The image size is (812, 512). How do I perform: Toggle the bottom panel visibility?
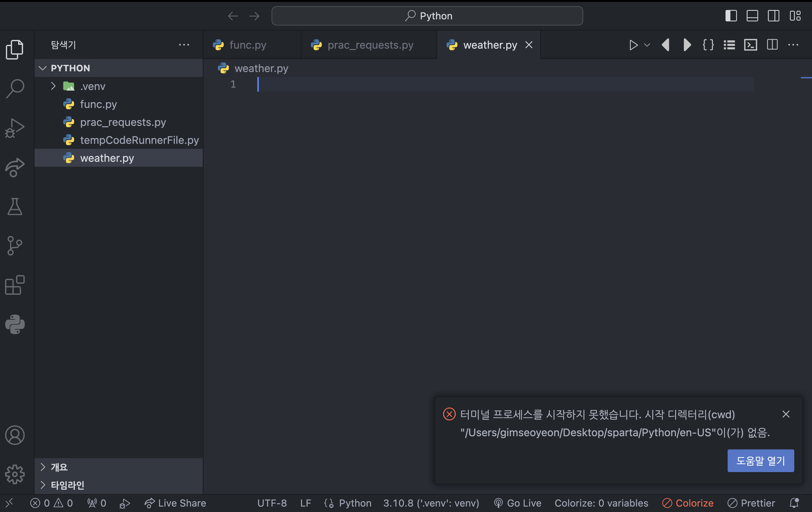pos(752,16)
